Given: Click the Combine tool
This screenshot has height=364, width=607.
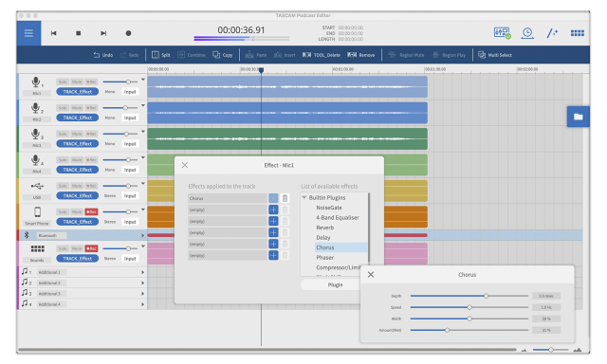Looking at the screenshot, I should tap(192, 55).
